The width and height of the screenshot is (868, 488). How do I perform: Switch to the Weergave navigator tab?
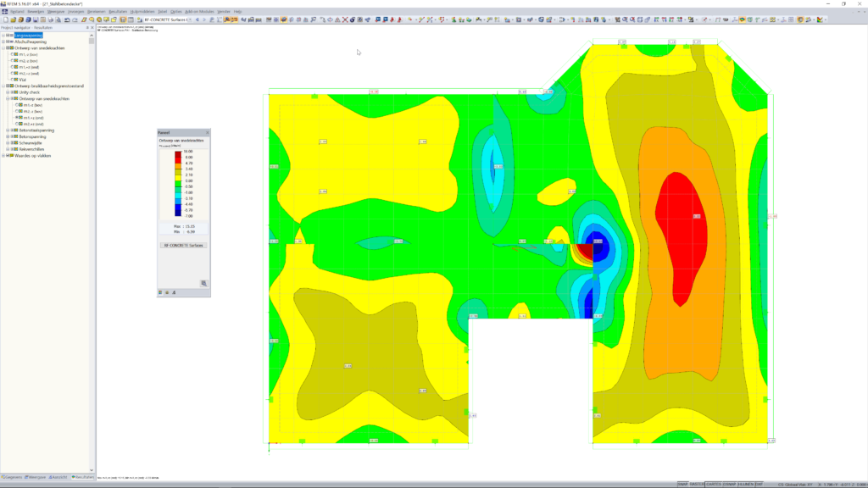(35, 477)
